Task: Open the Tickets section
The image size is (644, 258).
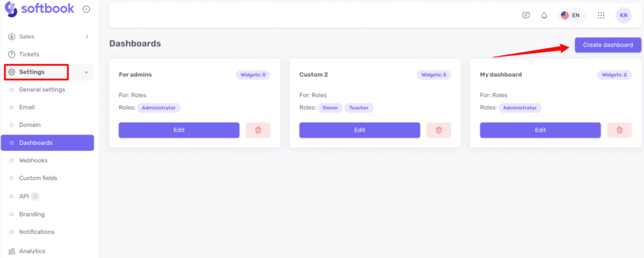Action: [x=29, y=54]
